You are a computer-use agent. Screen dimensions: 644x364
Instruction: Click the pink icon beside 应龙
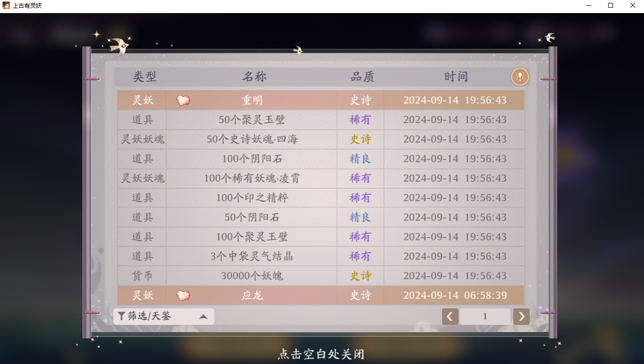[x=183, y=295]
